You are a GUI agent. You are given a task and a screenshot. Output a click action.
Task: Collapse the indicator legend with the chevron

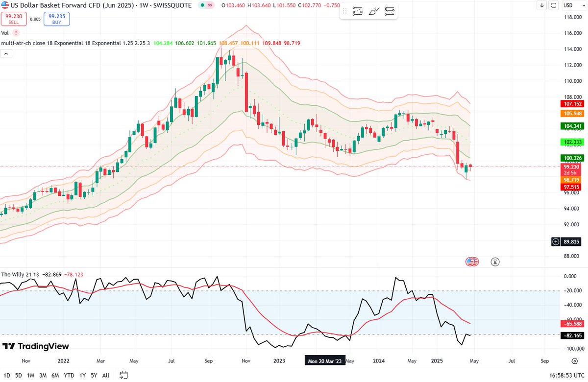click(x=6, y=53)
